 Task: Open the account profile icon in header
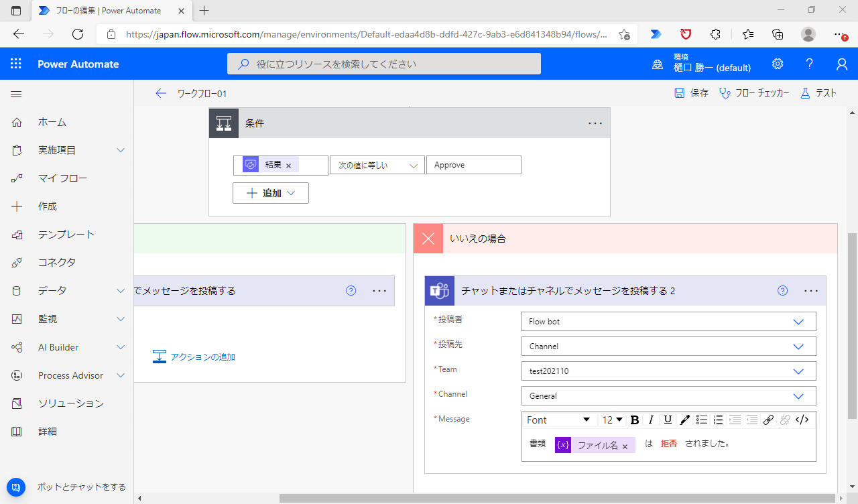tap(842, 64)
